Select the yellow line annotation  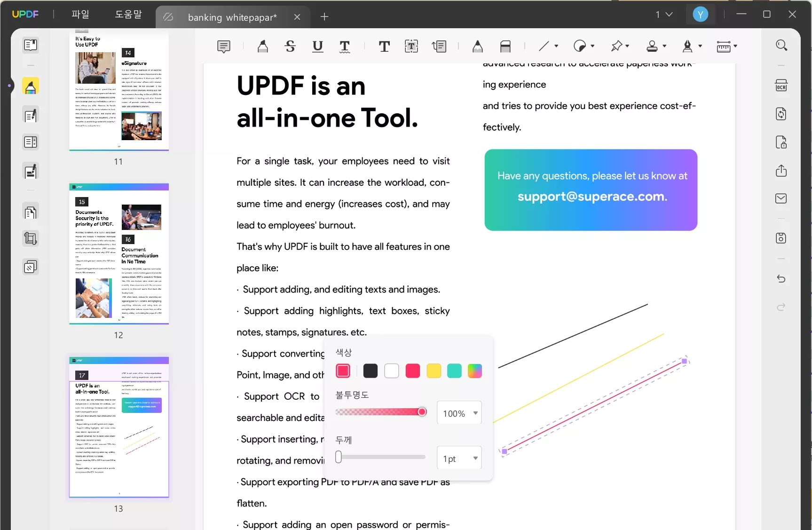coord(579,378)
